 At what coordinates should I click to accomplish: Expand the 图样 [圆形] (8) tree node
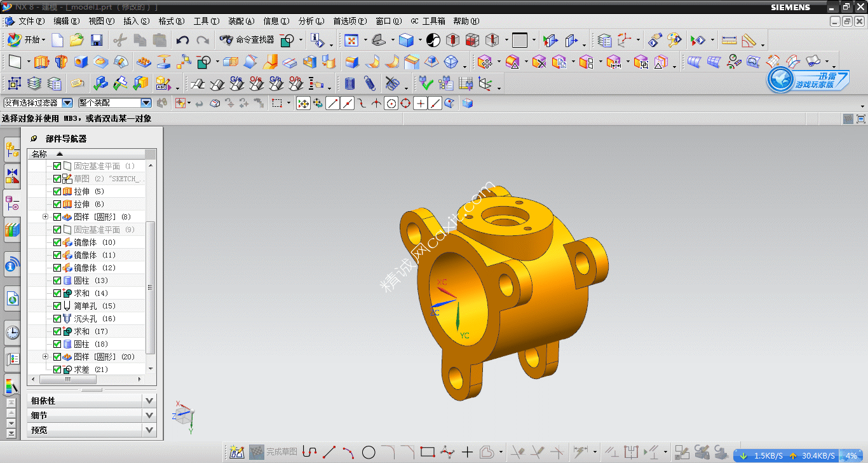point(46,217)
